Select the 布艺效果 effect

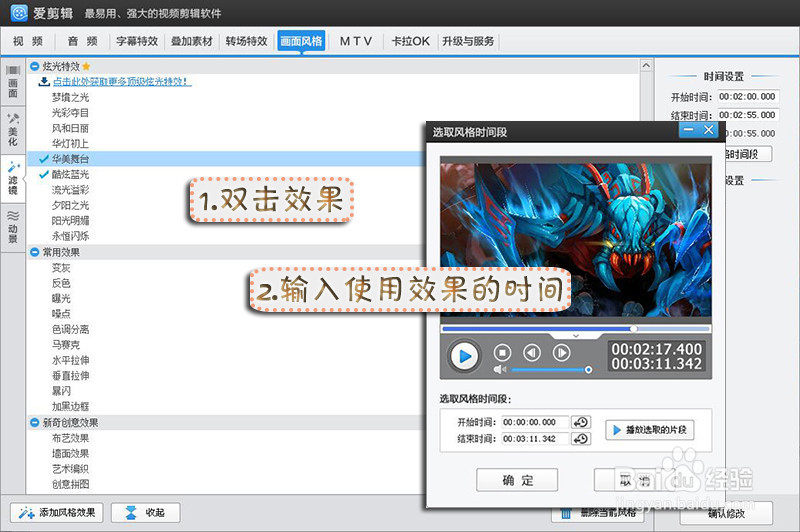coord(70,438)
